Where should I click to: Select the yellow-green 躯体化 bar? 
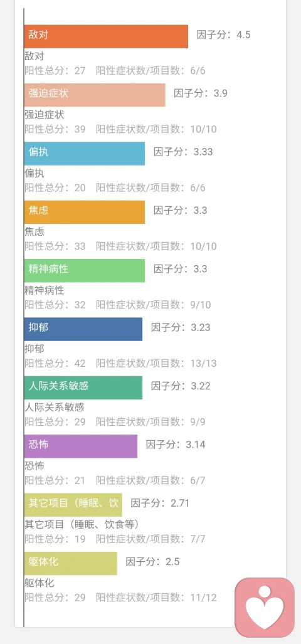pos(71,563)
